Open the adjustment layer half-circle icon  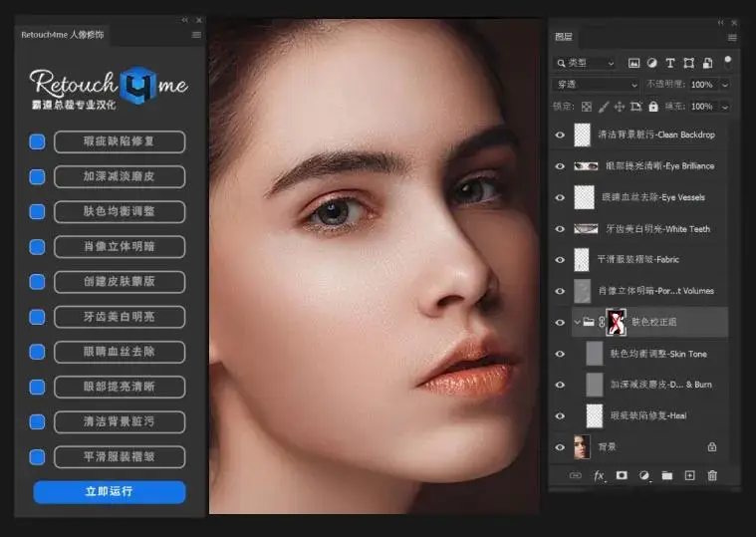643,476
